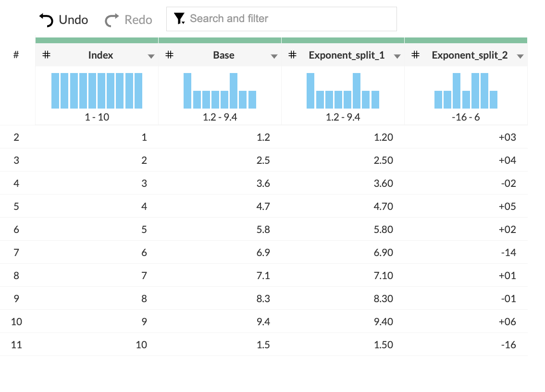
Task: Click row number 2
Action: pyautogui.click(x=16, y=137)
